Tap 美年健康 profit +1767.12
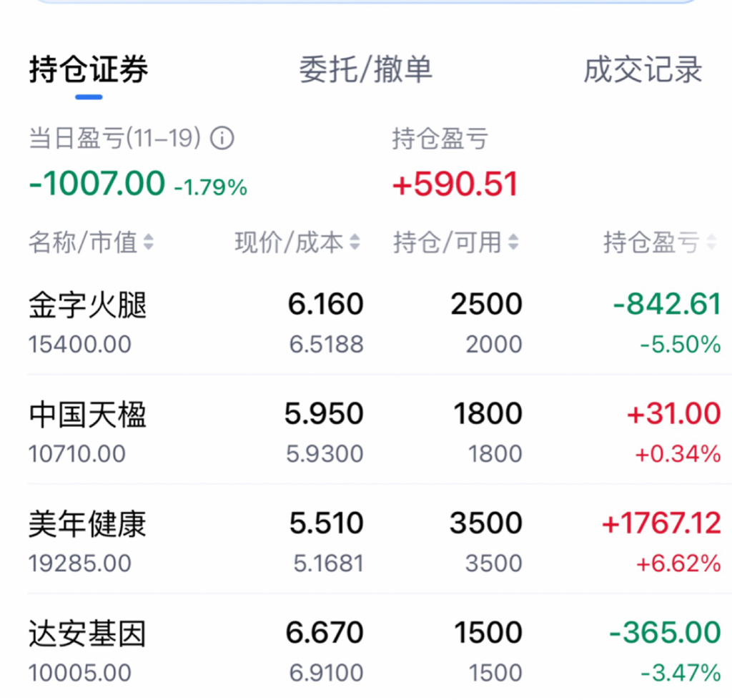The height and width of the screenshot is (700, 732). click(x=661, y=523)
